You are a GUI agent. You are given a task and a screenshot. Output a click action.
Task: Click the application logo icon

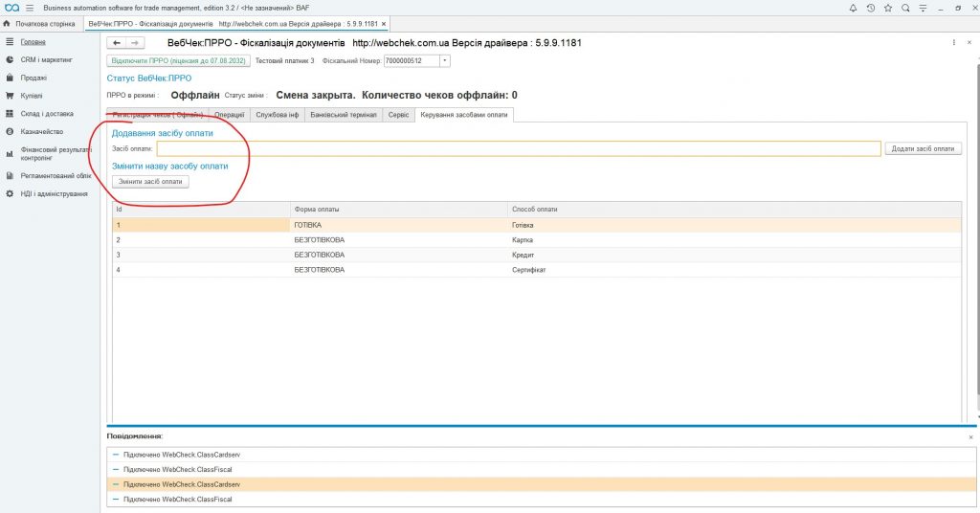point(11,8)
